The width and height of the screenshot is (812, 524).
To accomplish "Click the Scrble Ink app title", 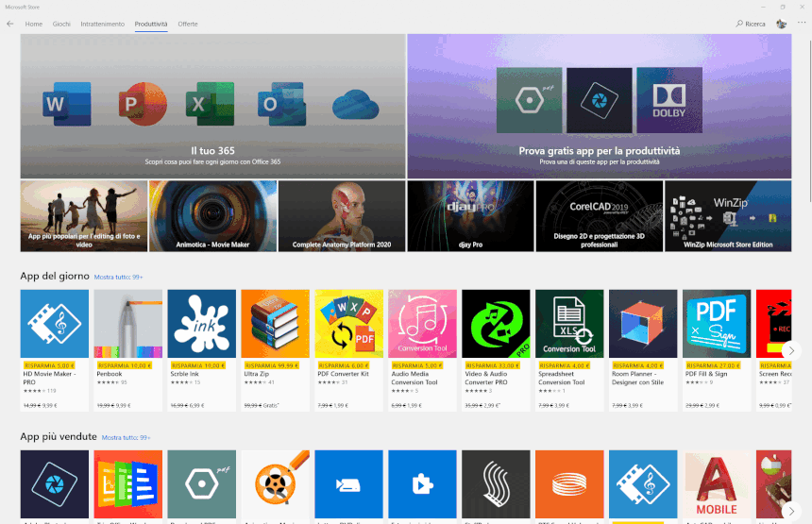I will tap(185, 374).
